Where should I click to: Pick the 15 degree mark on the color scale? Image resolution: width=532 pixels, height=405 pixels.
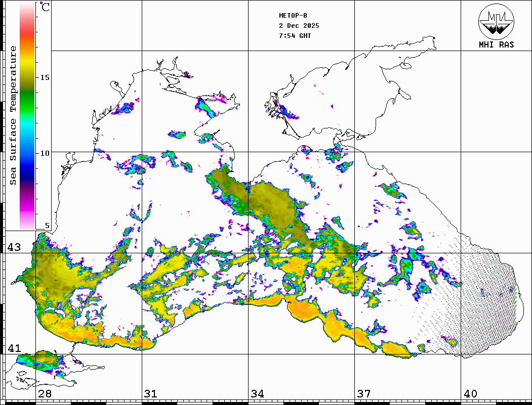tap(45, 77)
